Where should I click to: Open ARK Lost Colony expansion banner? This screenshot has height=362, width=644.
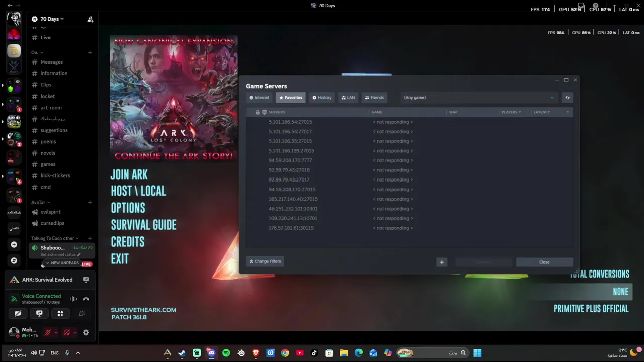(174, 99)
